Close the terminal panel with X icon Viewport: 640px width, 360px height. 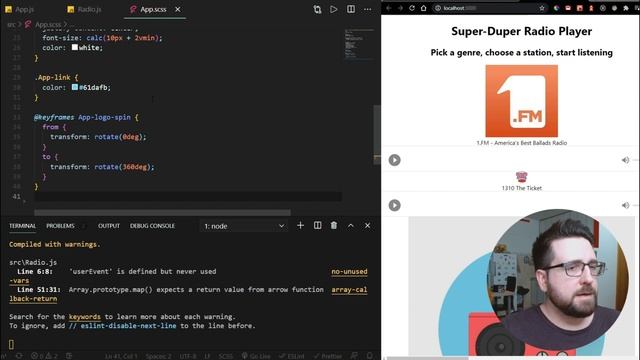pos(367,225)
